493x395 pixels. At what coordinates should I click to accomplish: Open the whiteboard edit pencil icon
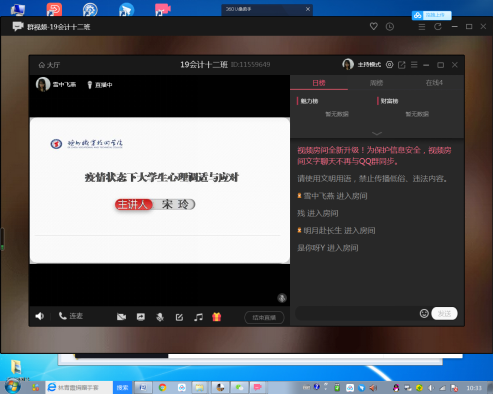(179, 317)
